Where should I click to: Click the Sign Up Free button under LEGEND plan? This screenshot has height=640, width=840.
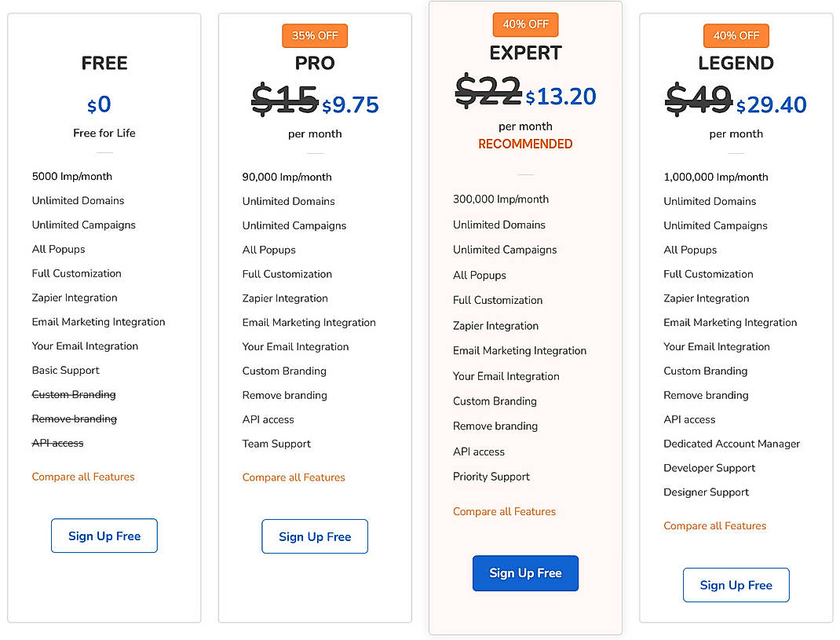pos(736,585)
